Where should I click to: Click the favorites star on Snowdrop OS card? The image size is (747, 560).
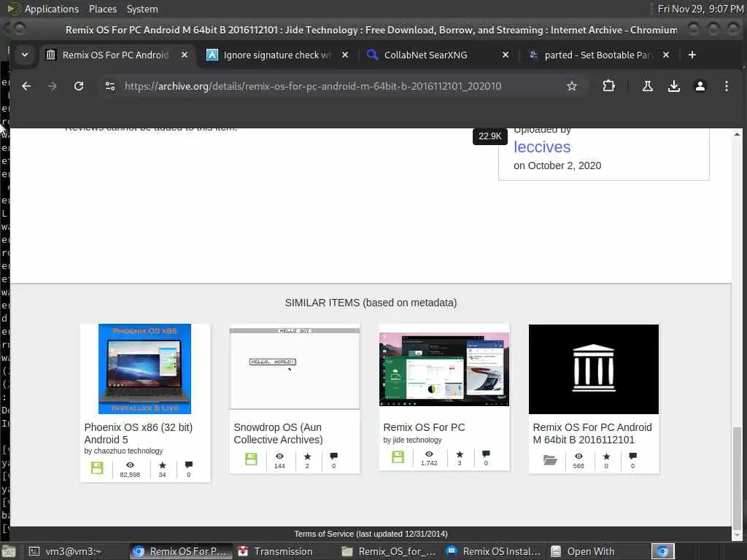click(307, 456)
